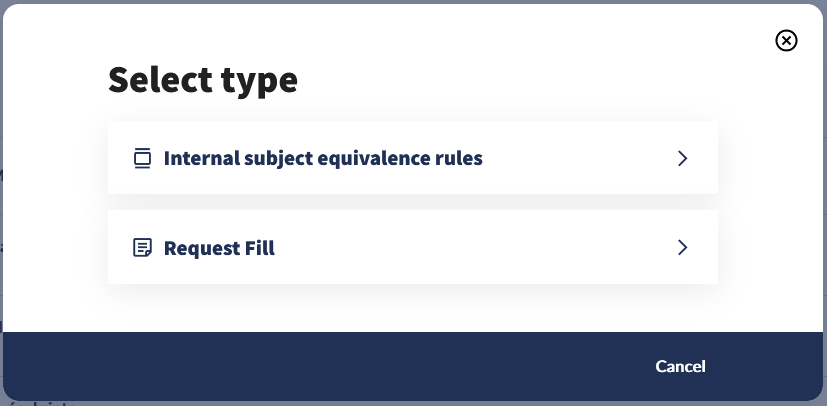Image resolution: width=827 pixels, height=406 pixels.
Task: Tap the arrow at the Request Fill row end
Action: tap(683, 247)
